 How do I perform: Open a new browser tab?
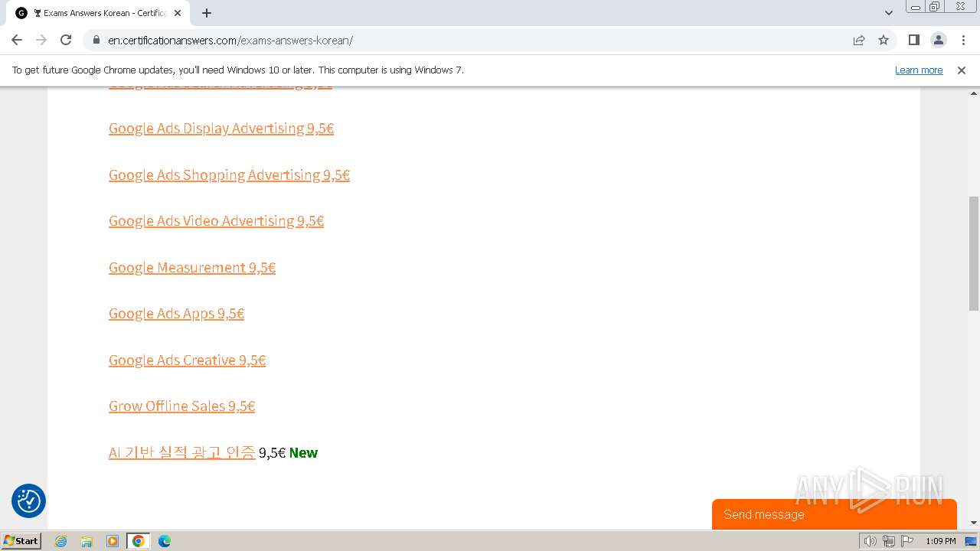[207, 13]
